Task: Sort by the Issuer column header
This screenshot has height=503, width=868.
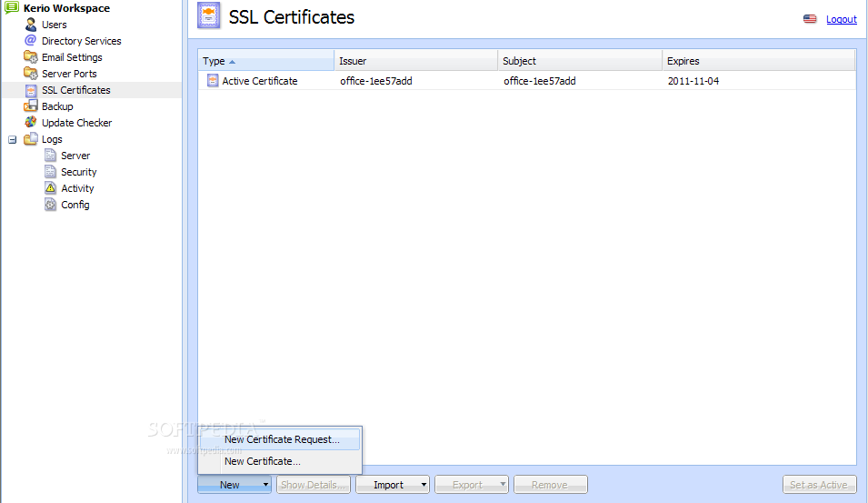Action: tap(415, 61)
